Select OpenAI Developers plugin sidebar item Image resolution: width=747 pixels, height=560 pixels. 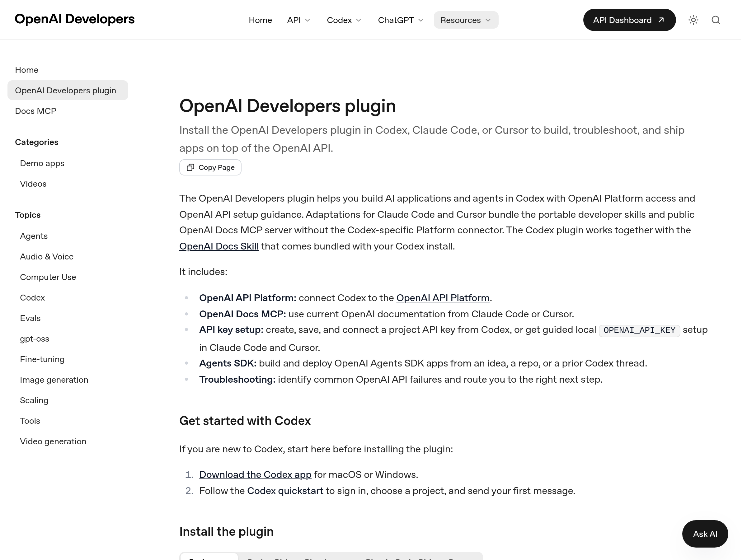[x=68, y=90]
